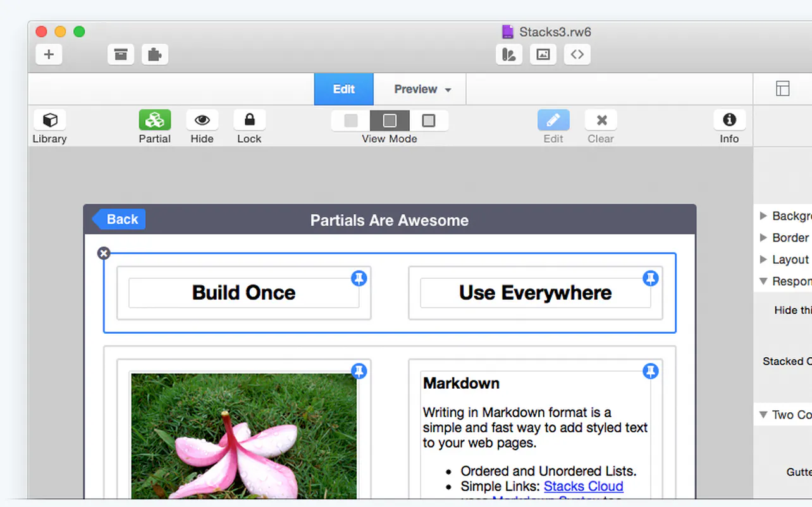Click the pin icon on Build Once
This screenshot has width=812, height=507.
coord(359,278)
